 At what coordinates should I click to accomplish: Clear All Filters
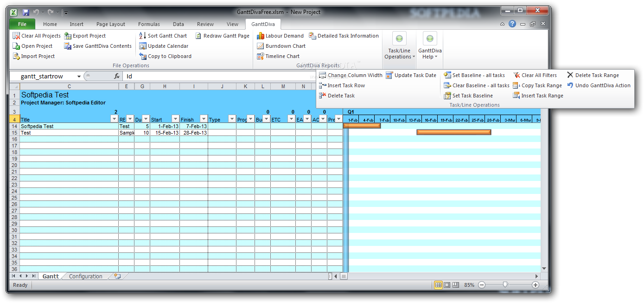coord(535,75)
